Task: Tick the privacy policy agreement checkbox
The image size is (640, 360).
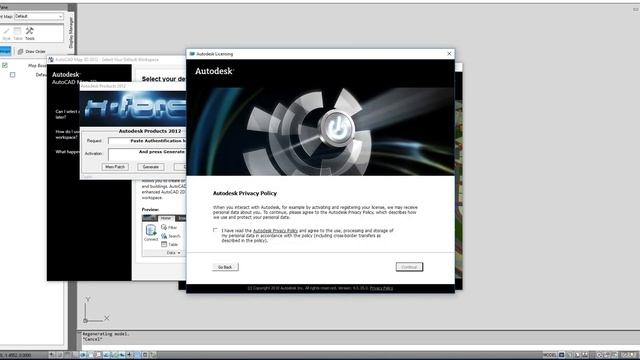Action: click(x=215, y=230)
